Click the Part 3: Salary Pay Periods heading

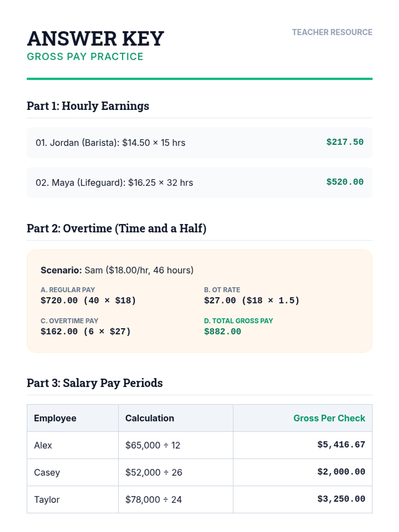point(95,383)
